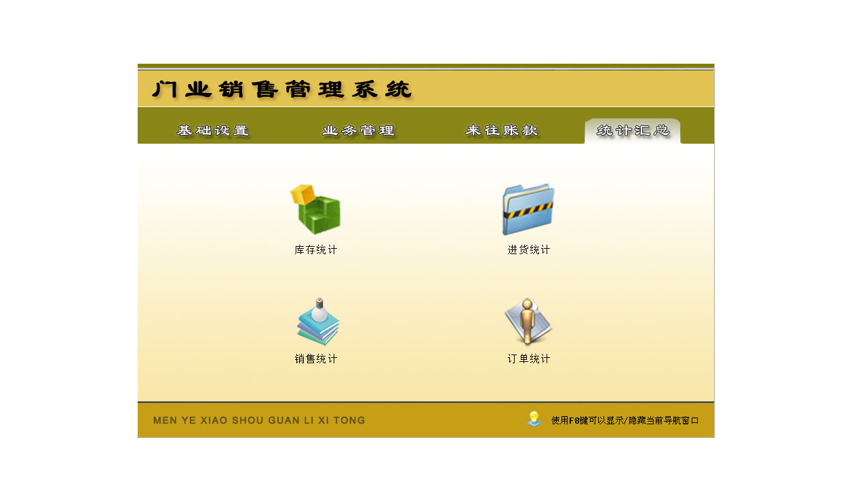Click the F8 navigation hint text
This screenshot has height=488, width=868.
click(625, 420)
